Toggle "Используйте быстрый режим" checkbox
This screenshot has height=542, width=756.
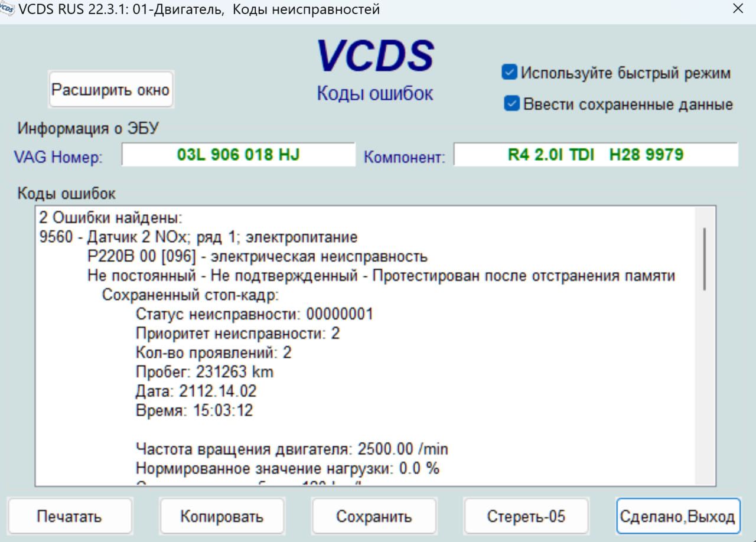tap(509, 73)
